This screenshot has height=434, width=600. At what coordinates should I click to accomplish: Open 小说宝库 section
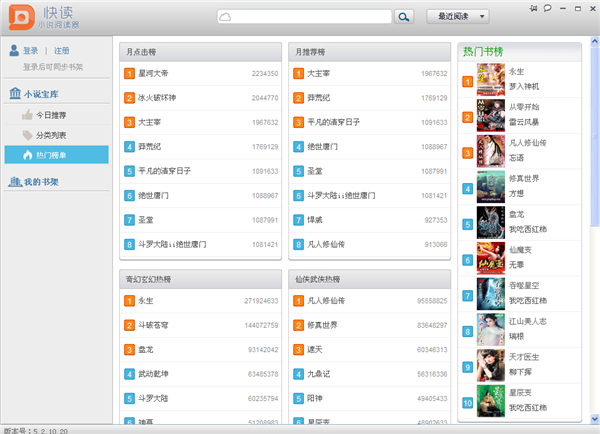[41, 94]
